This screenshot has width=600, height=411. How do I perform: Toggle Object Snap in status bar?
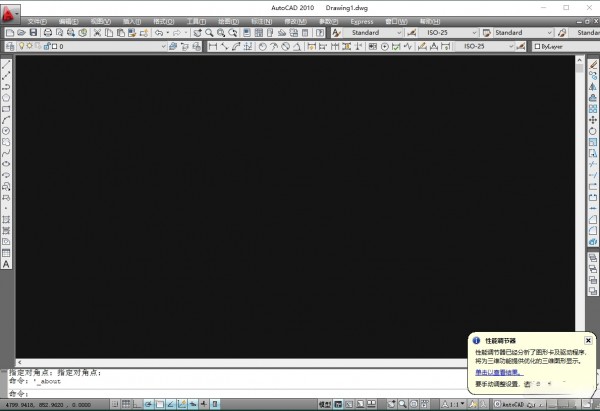click(x=160, y=404)
